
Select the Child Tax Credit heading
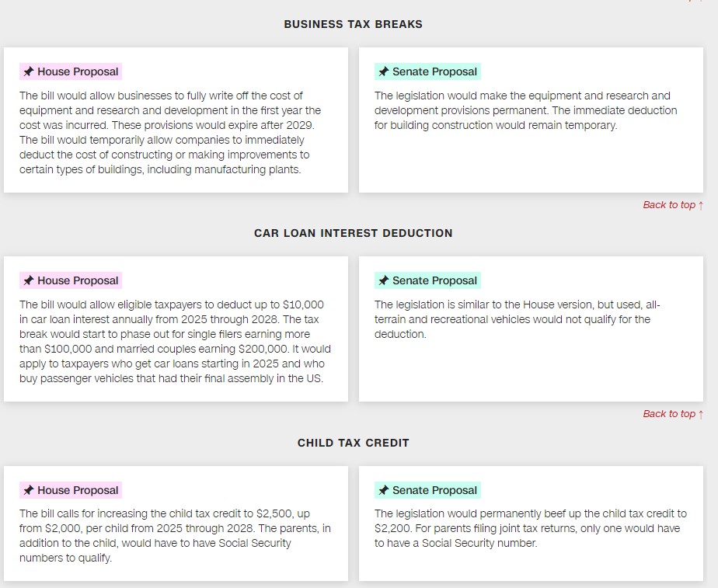coord(353,443)
